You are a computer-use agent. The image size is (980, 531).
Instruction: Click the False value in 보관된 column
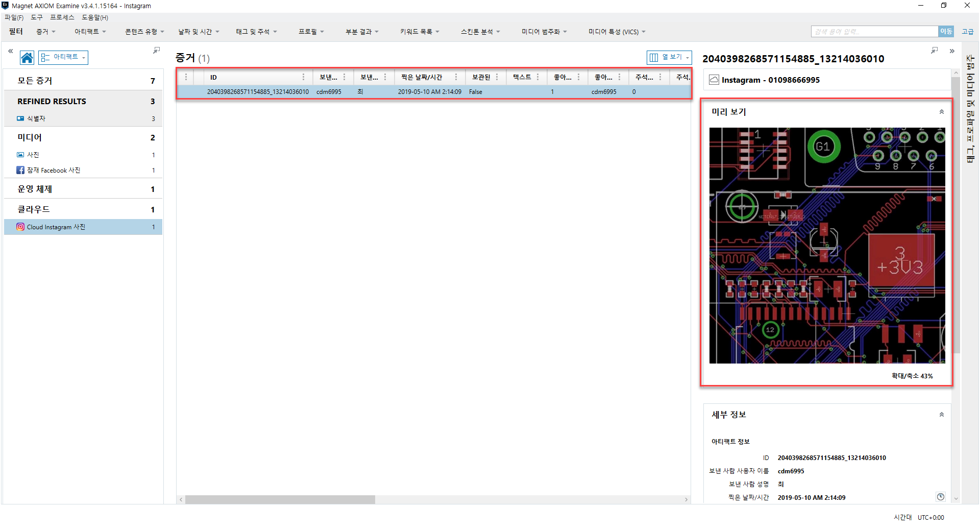[476, 92]
